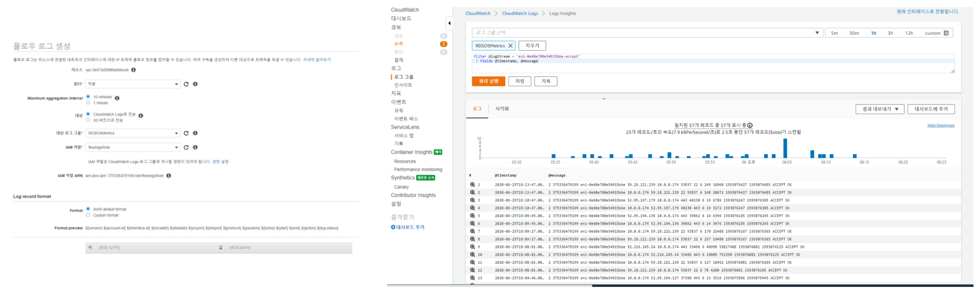This screenshot has height=293, width=980.
Task: Open the 결과 내보내기 export dropdown
Action: click(x=880, y=109)
